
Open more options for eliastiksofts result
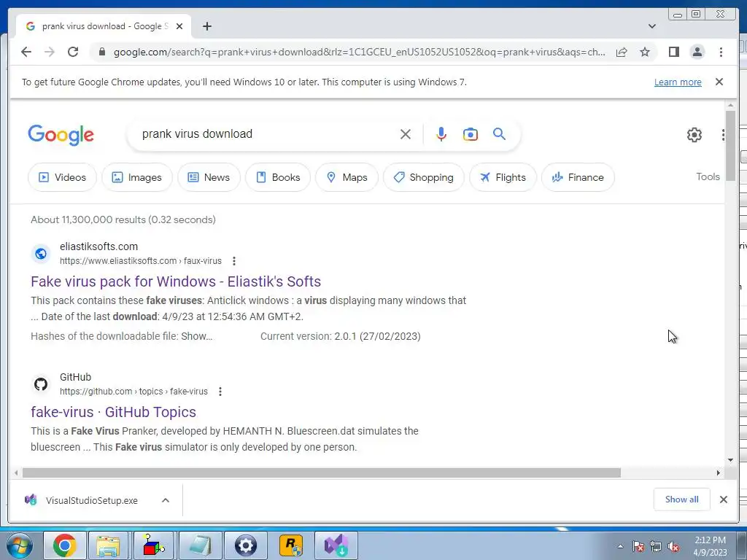point(234,261)
